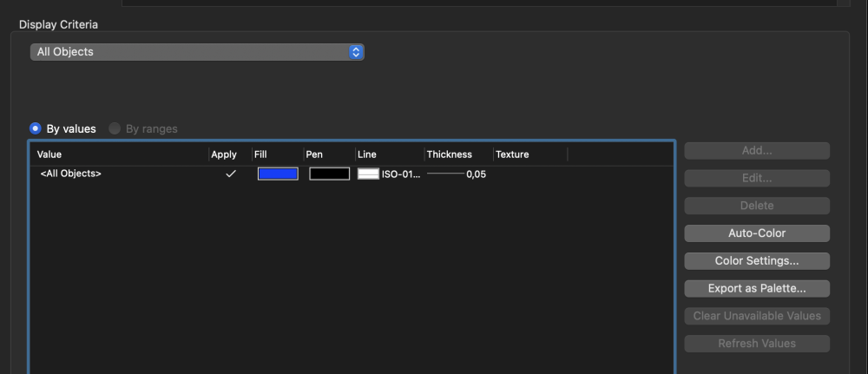Select the By ranges radio option

[115, 128]
